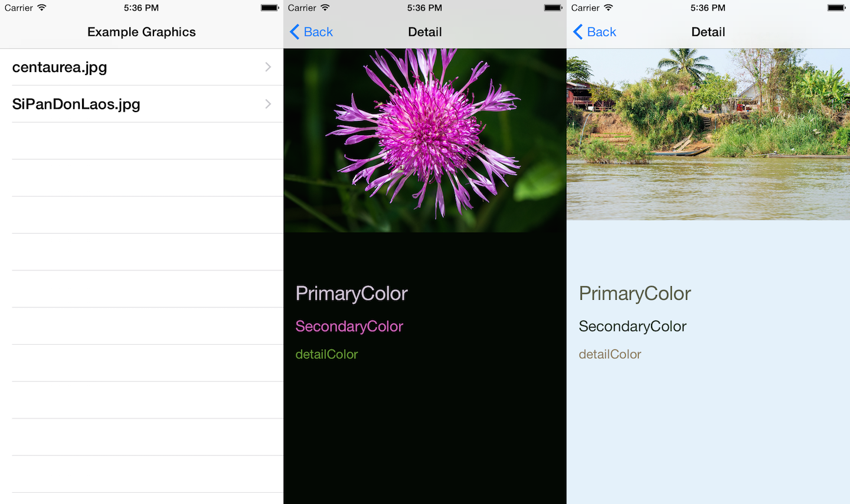This screenshot has height=504, width=850.
Task: Select the green detailColor label
Action: click(326, 354)
